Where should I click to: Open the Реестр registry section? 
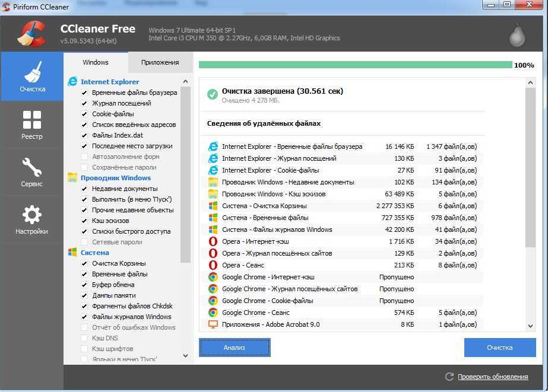(x=32, y=125)
